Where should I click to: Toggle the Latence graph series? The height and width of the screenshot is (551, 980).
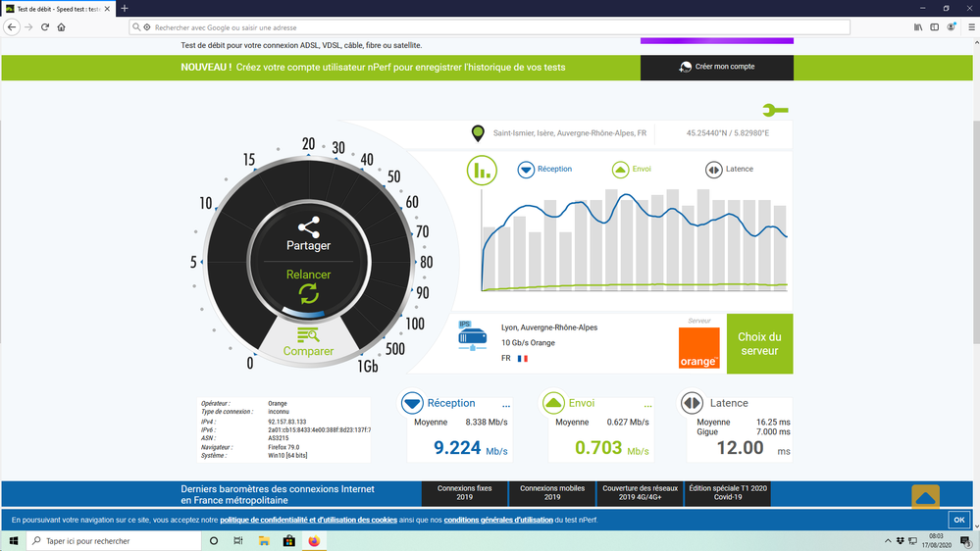729,170
